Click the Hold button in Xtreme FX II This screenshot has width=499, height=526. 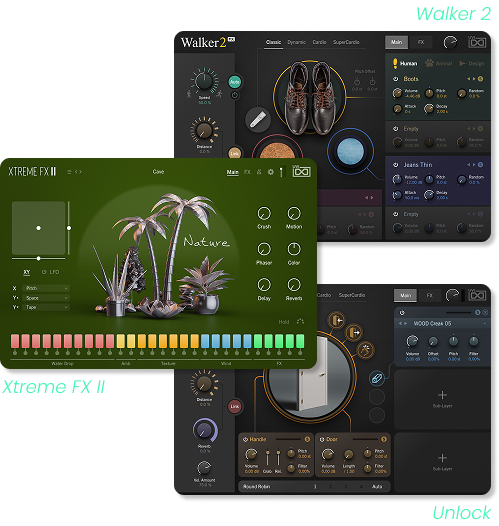click(x=284, y=322)
